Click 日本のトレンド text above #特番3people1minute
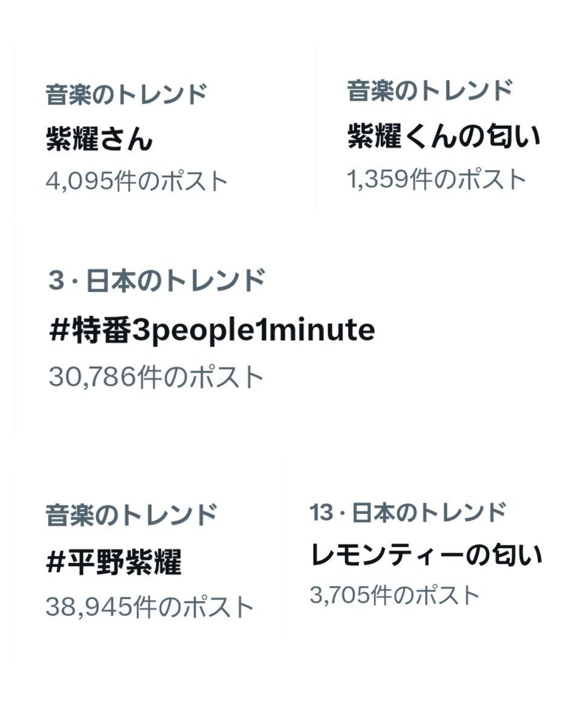 pos(176,281)
